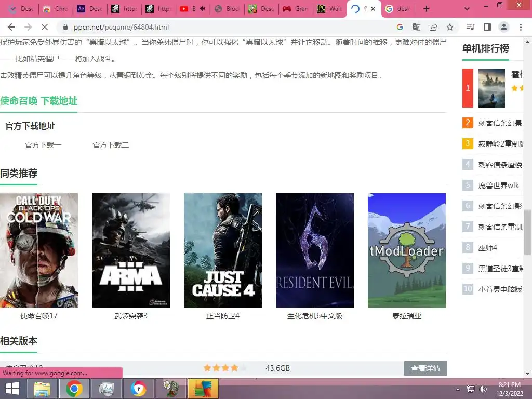Open Chrome three-dot menu

[x=521, y=27]
